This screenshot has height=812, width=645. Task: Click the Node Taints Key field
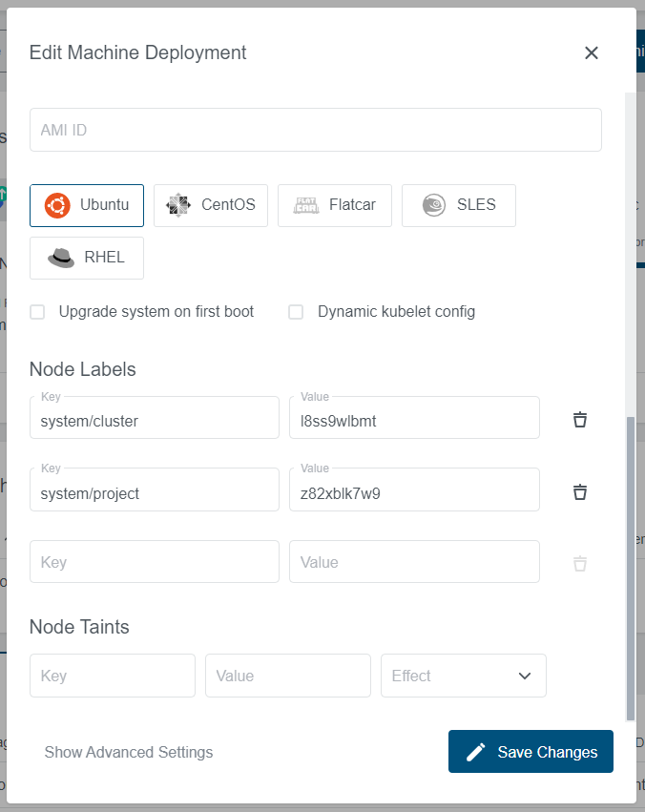(x=112, y=676)
